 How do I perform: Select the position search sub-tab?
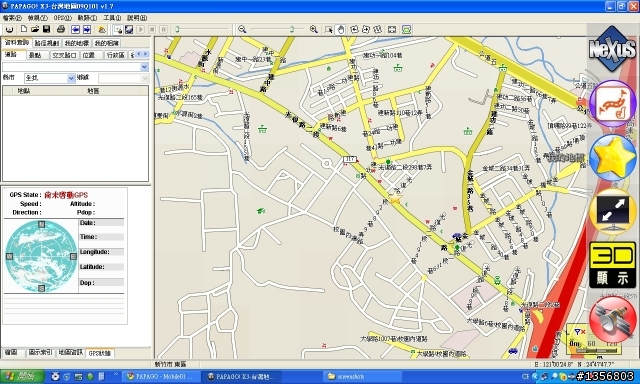click(x=91, y=55)
